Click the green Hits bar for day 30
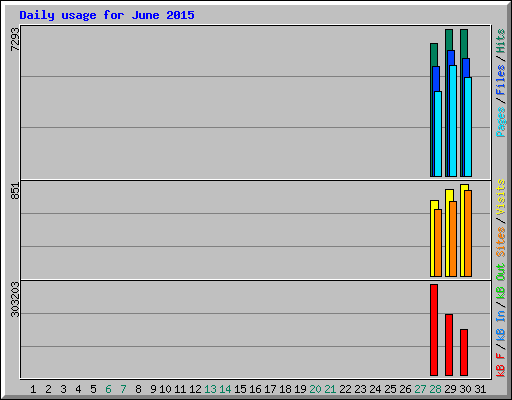This screenshot has width=512, height=400. point(464,44)
